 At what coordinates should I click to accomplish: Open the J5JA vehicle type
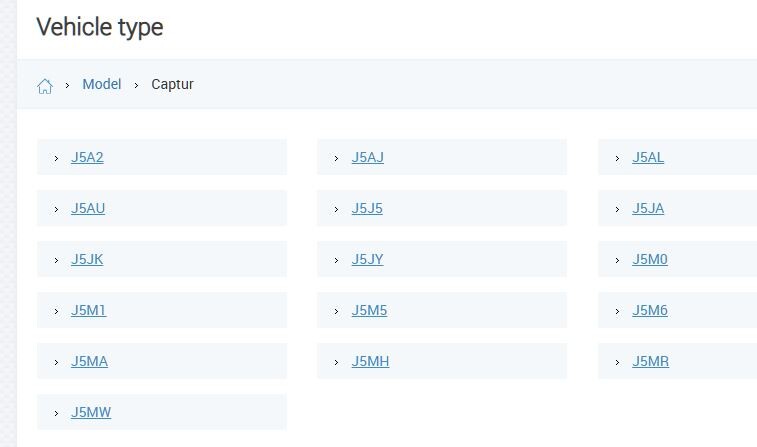point(648,208)
